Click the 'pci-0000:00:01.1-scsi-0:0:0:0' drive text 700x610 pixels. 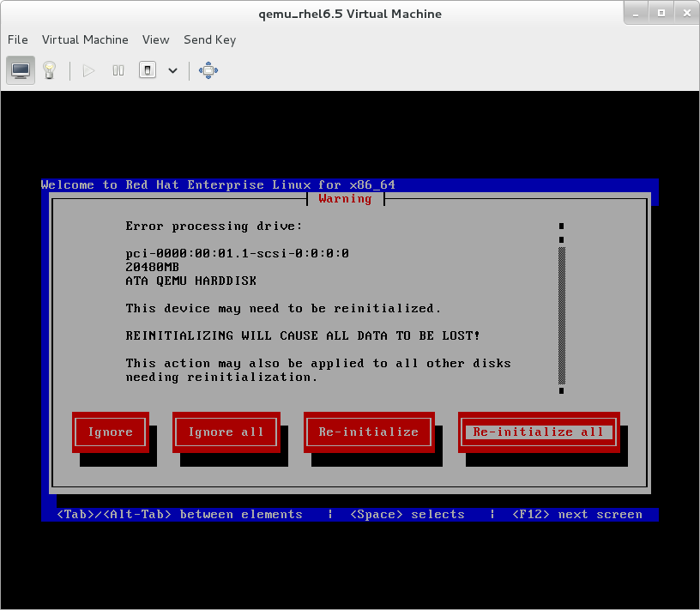237,254
